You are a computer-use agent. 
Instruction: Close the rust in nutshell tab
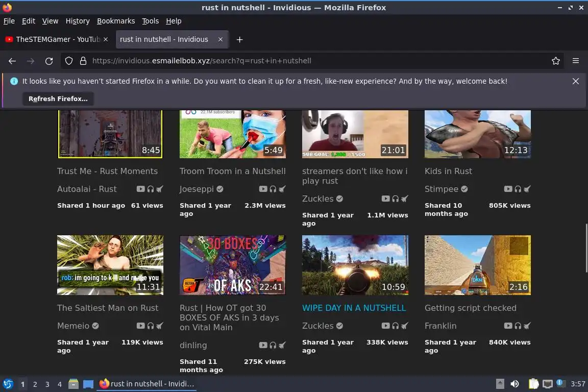coord(220,39)
